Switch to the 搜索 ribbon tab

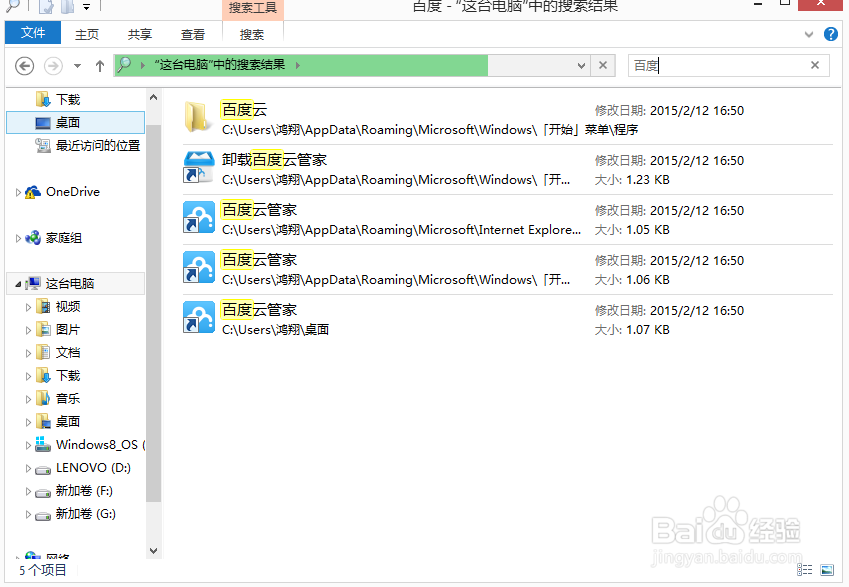pyautogui.click(x=252, y=35)
